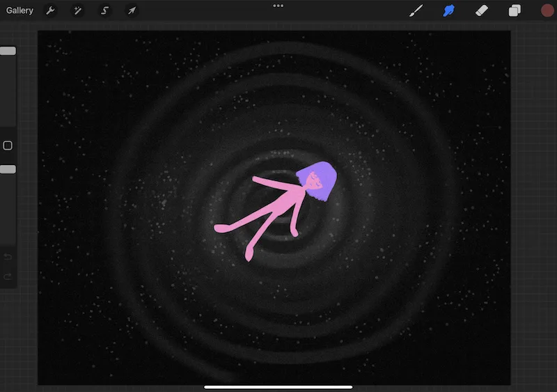This screenshot has height=392, width=557.
Task: Click the Redo arrow in sidebar
Action: click(8, 276)
